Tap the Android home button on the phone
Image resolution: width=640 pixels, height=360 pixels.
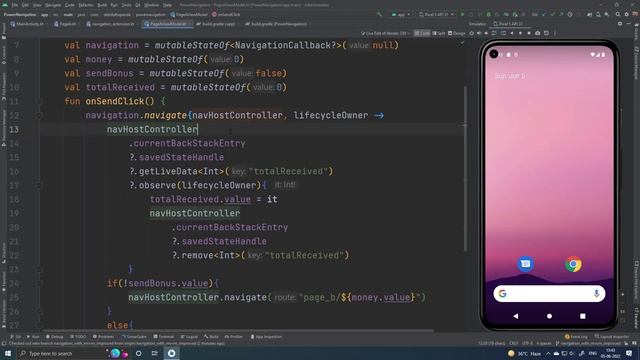point(549,316)
